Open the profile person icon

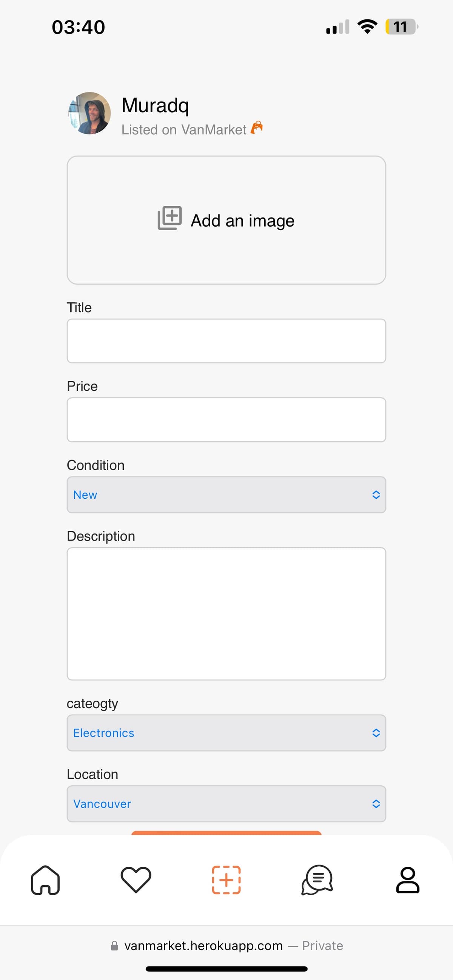407,880
